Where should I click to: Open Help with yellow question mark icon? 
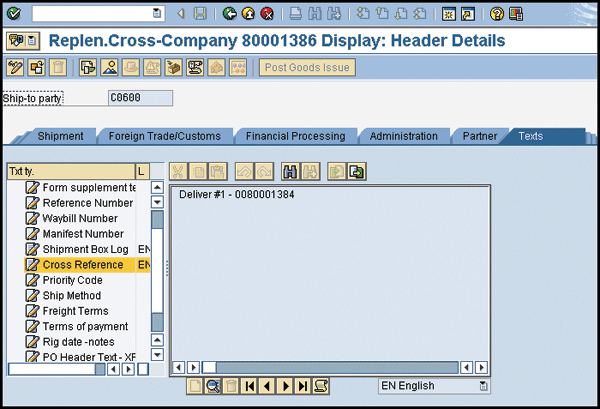(x=497, y=14)
